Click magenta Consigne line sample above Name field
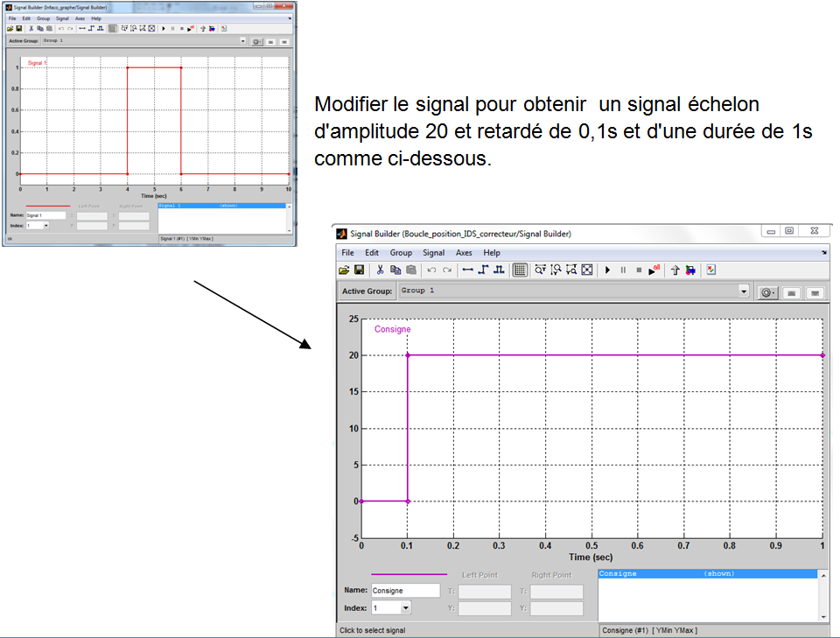The width and height of the screenshot is (840, 638). coord(409,575)
